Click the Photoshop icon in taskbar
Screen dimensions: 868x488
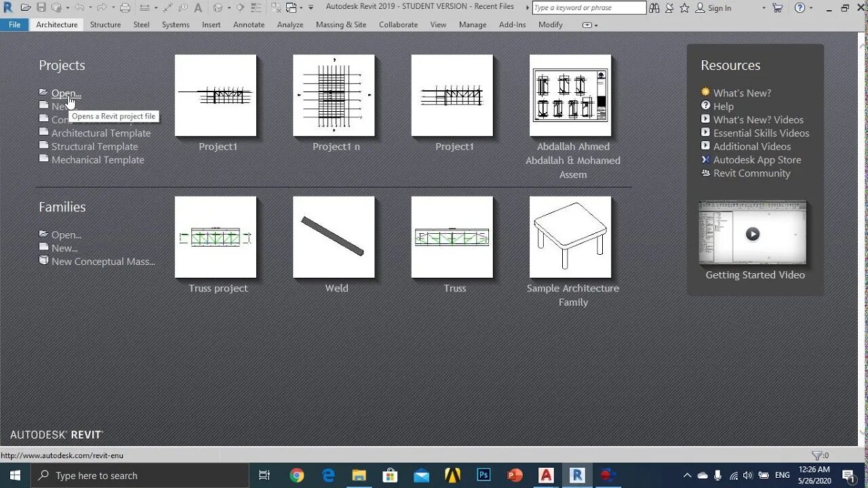coord(484,475)
